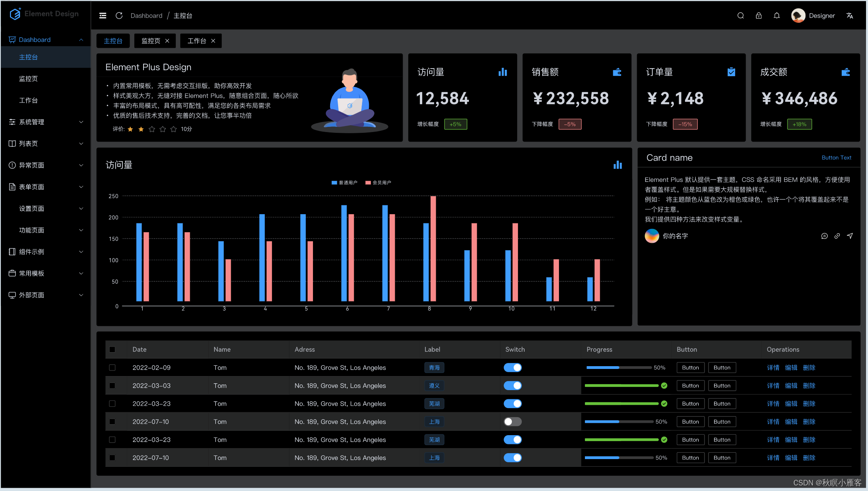Image resolution: width=868 pixels, height=491 pixels.
Task: Open the 监控页 sidebar menu item
Action: coord(28,79)
